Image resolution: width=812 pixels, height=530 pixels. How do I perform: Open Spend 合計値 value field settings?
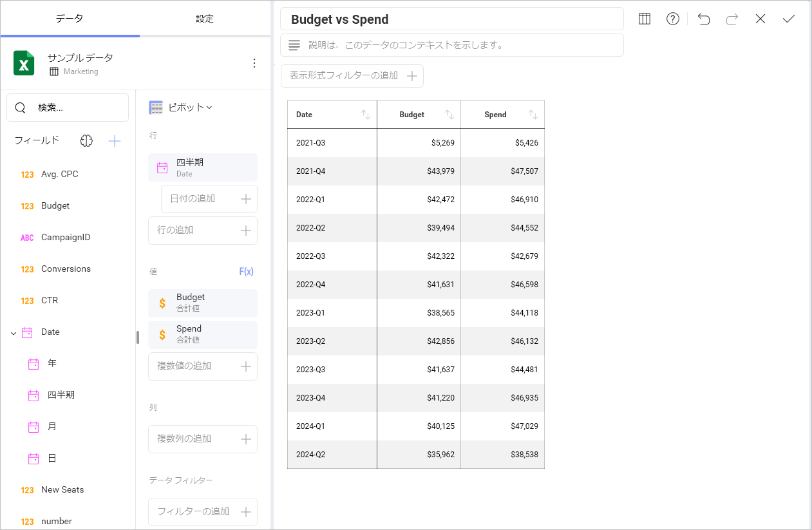pyautogui.click(x=203, y=335)
